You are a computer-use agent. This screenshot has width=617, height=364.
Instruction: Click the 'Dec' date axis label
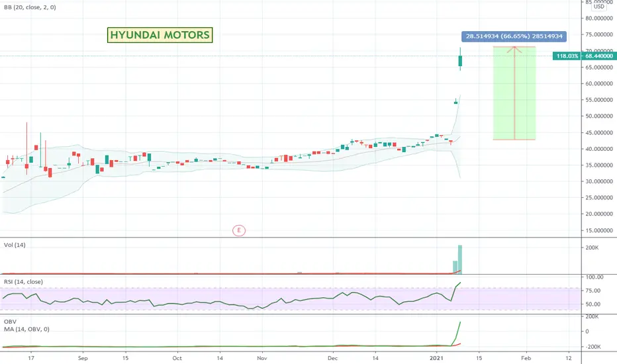(332, 358)
